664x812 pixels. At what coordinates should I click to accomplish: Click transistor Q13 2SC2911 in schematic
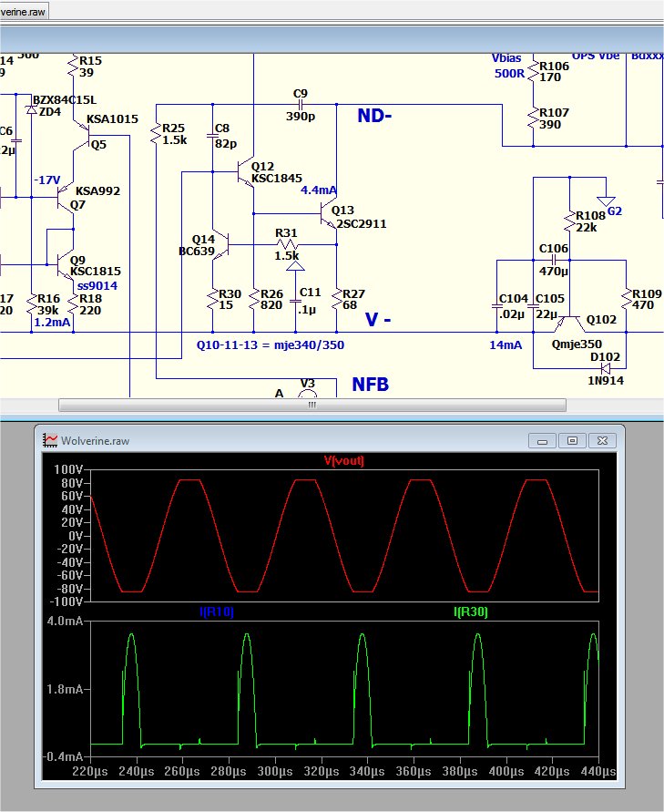[x=330, y=213]
